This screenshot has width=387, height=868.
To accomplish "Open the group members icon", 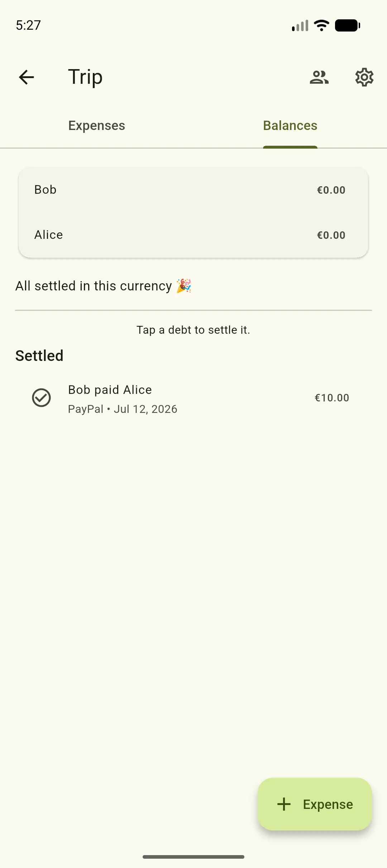I will pos(319,77).
